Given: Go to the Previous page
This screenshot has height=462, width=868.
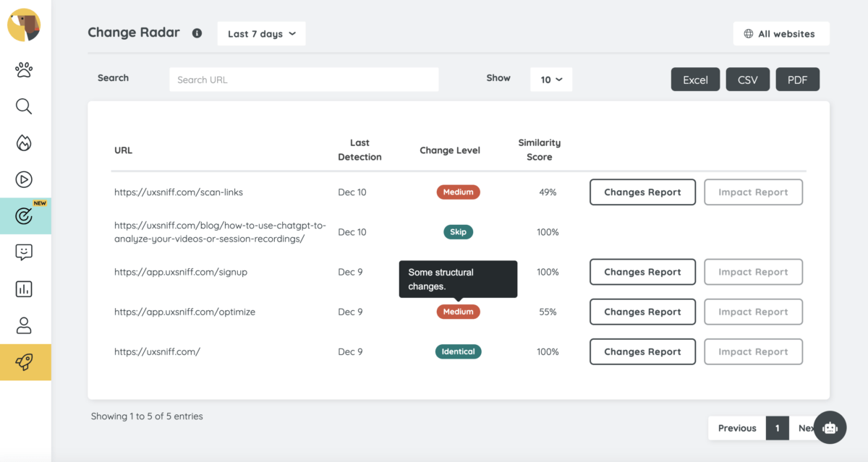Looking at the screenshot, I should point(736,428).
